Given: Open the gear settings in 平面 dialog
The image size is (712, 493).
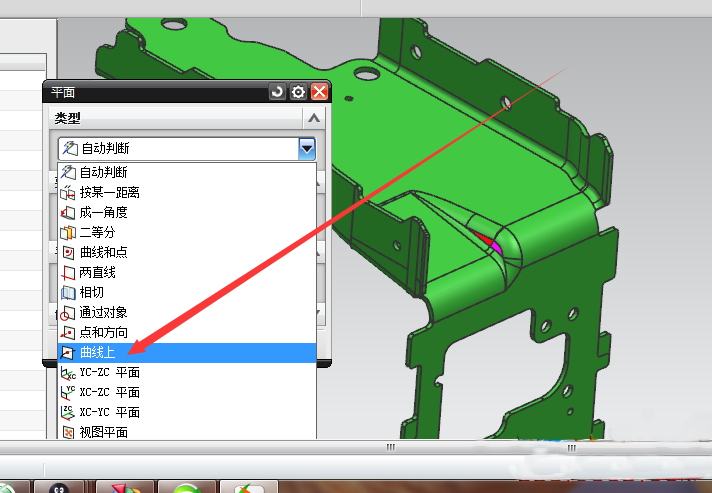Looking at the screenshot, I should [298, 92].
